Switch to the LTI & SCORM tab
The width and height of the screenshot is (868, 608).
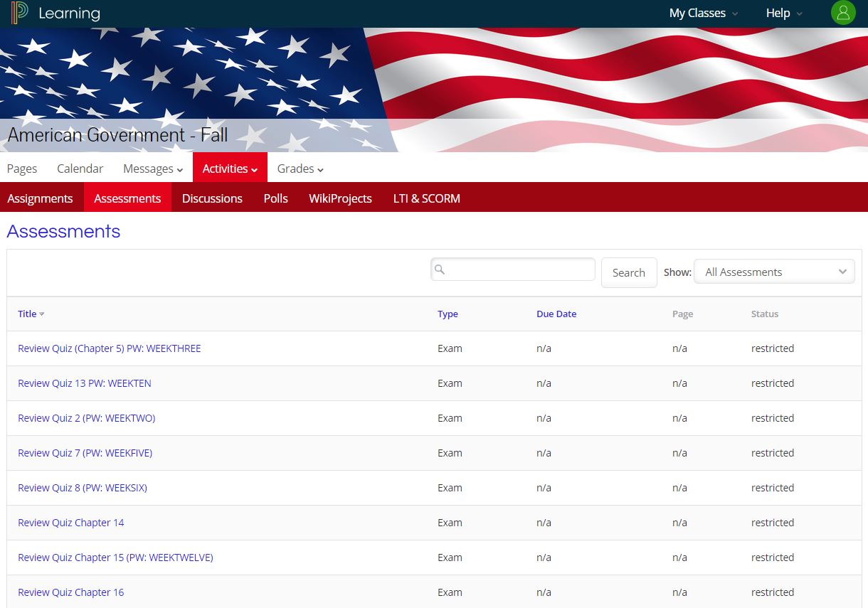pos(427,198)
